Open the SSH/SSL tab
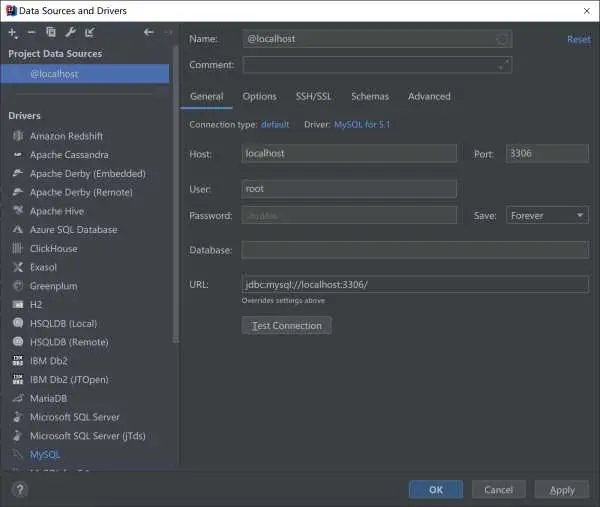The image size is (600, 507). click(313, 96)
